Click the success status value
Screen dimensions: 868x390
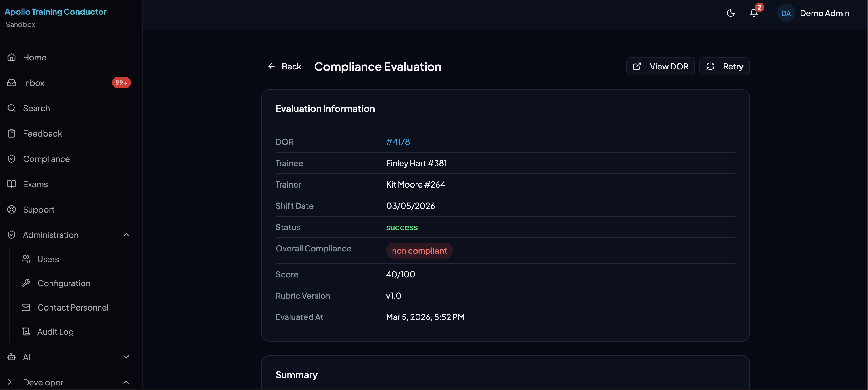(402, 227)
